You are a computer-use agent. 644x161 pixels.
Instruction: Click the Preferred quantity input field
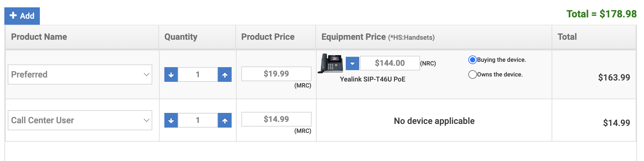tap(198, 74)
